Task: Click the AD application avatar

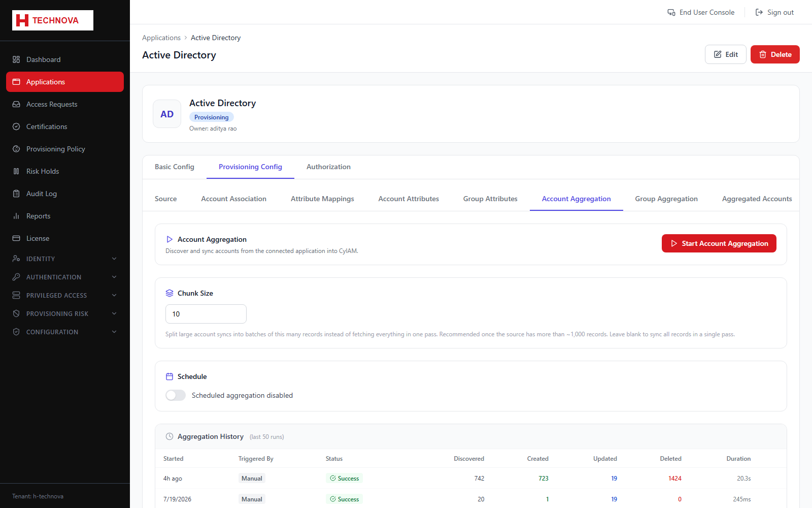Action: tap(167, 114)
